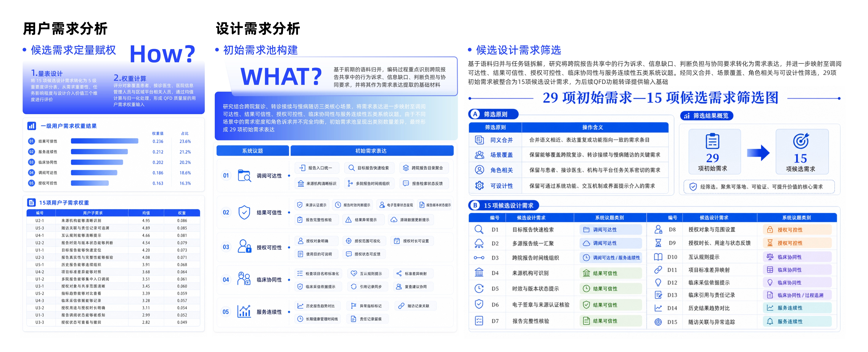Click the 29项初始需求 clipboard icon
The height and width of the screenshot is (352, 868).
712,141
